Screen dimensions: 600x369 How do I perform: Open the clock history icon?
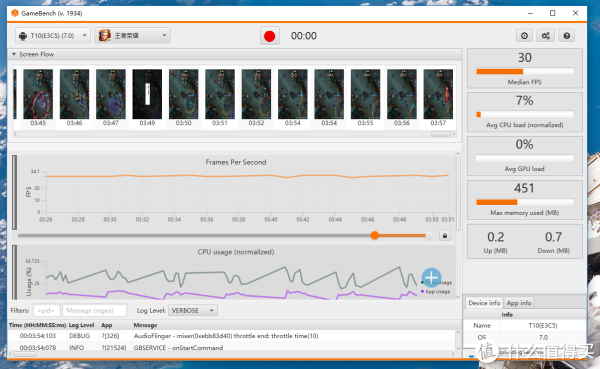pos(524,36)
